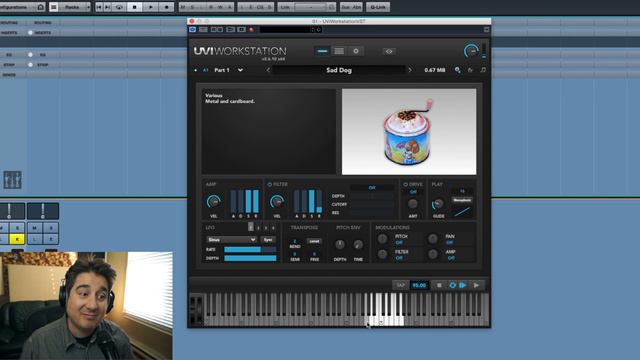Open the Part 1 dropdown chevron
The image size is (640, 360).
240,70
